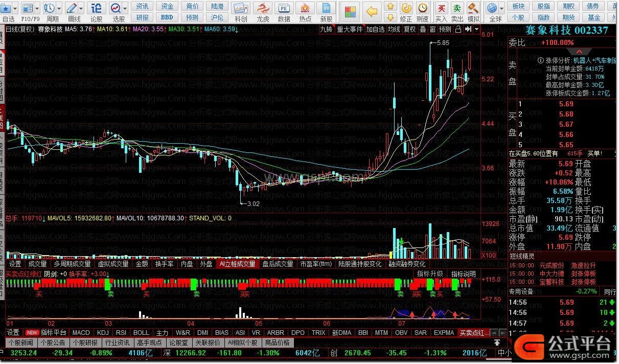Screen dimensions: 619x364
Task: Click the 板块 toolbar button
Action: pyautogui.click(x=518, y=6)
